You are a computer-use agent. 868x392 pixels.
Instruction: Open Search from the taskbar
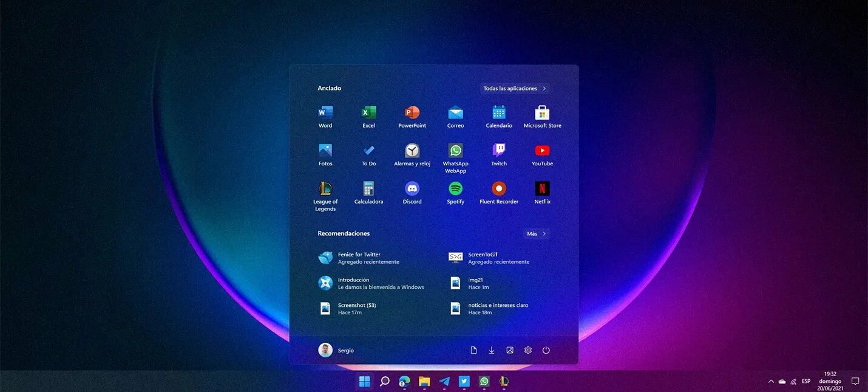(384, 382)
